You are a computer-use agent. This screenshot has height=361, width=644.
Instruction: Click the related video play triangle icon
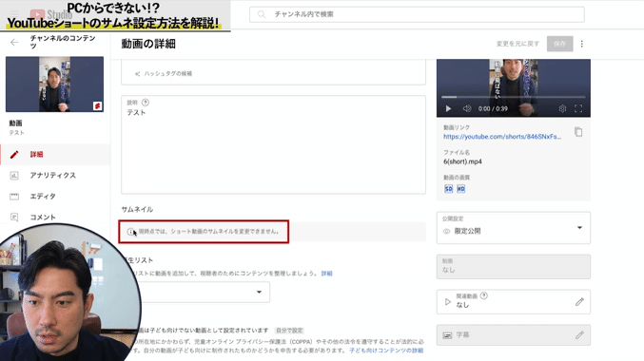448,302
